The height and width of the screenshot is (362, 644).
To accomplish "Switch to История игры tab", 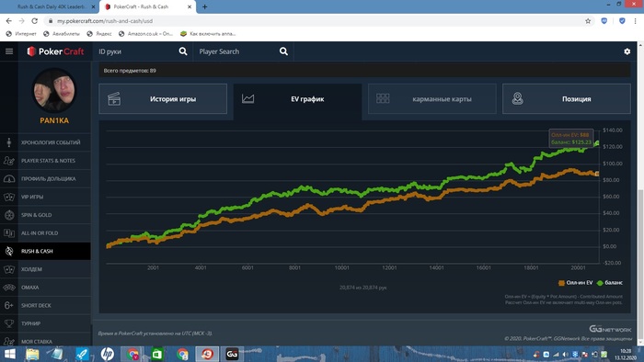I will tap(163, 99).
